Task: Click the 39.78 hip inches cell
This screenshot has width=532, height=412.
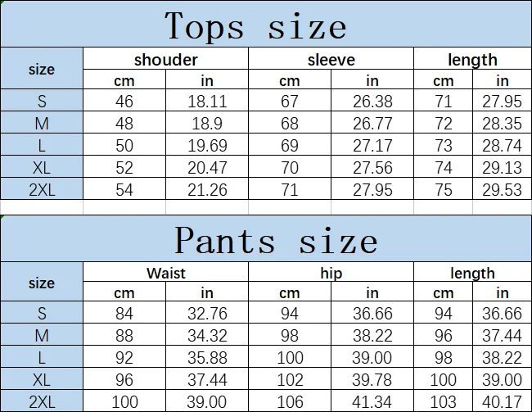Action: pyautogui.click(x=372, y=380)
